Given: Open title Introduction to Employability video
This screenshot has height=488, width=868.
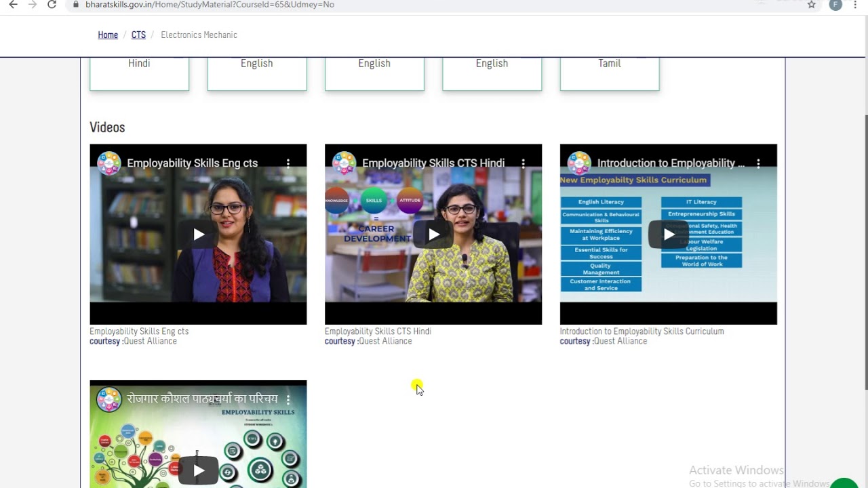Looking at the screenshot, I should [671, 163].
